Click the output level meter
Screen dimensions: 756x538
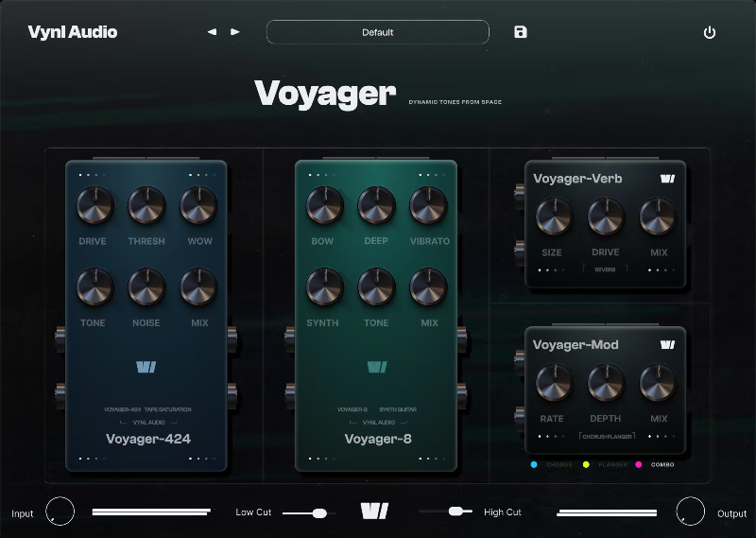tap(607, 512)
